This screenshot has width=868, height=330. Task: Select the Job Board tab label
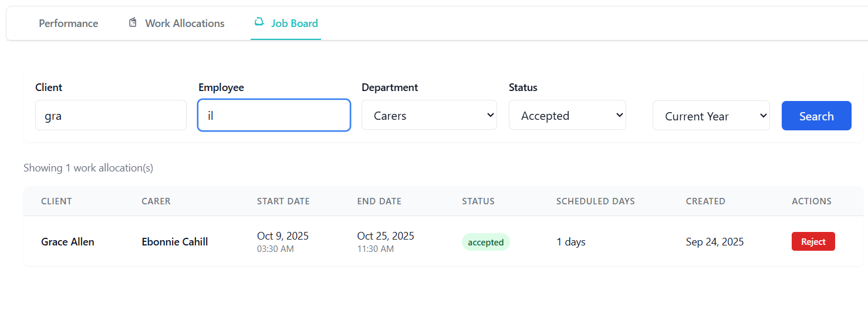(x=294, y=23)
